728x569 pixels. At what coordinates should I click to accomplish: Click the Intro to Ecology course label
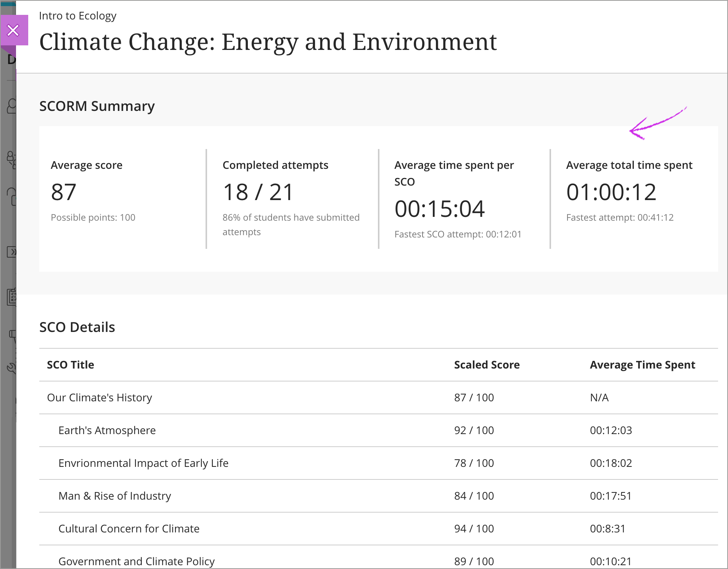[77, 16]
